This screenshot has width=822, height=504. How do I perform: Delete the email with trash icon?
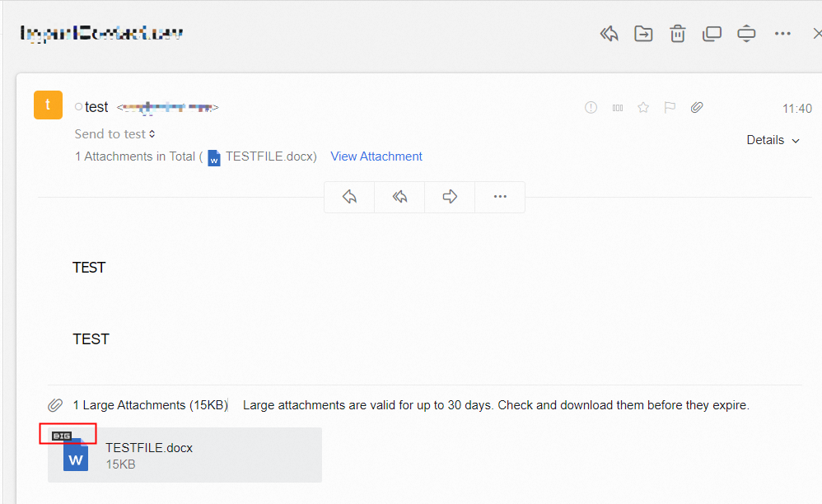[x=677, y=34]
